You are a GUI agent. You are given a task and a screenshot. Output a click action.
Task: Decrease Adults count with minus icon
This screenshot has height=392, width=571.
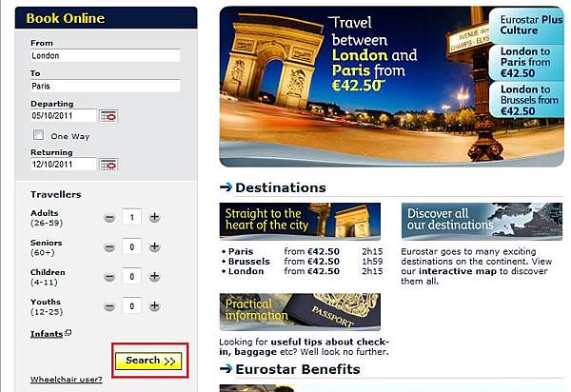(x=109, y=218)
